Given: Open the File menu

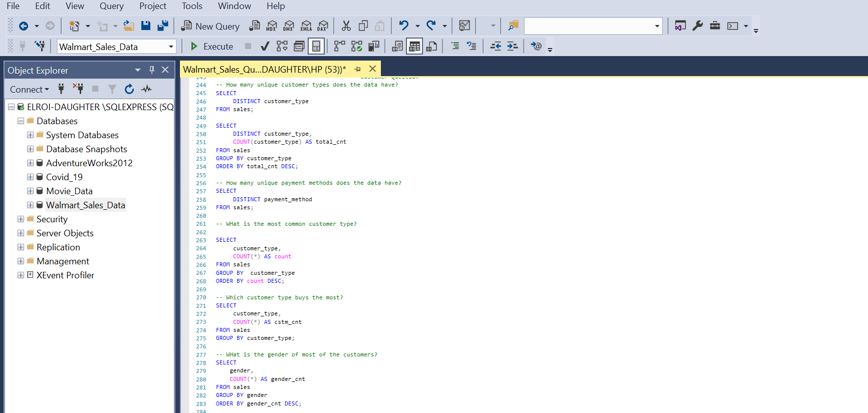Looking at the screenshot, I should click(x=13, y=6).
